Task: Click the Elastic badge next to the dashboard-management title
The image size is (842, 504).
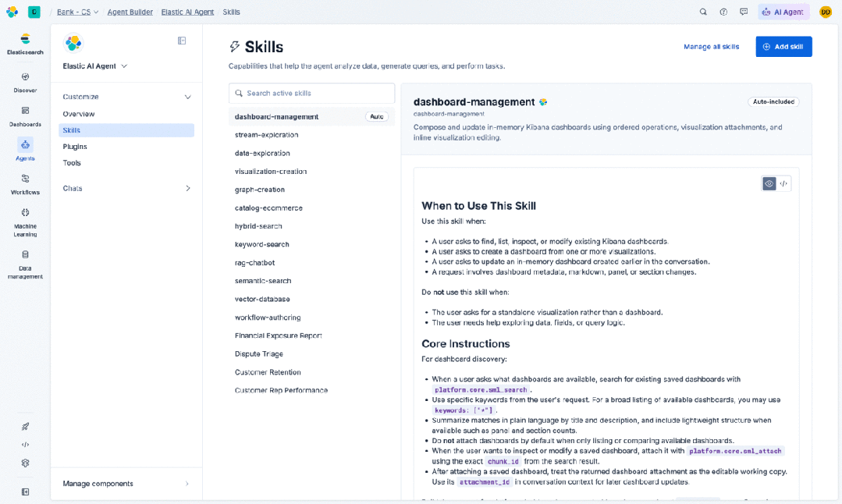Action: pyautogui.click(x=543, y=102)
